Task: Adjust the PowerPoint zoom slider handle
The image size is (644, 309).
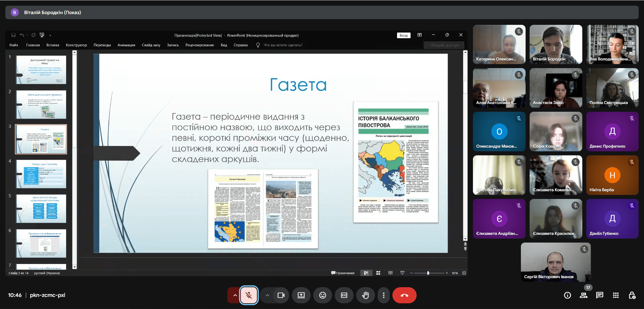Action: tap(428, 273)
